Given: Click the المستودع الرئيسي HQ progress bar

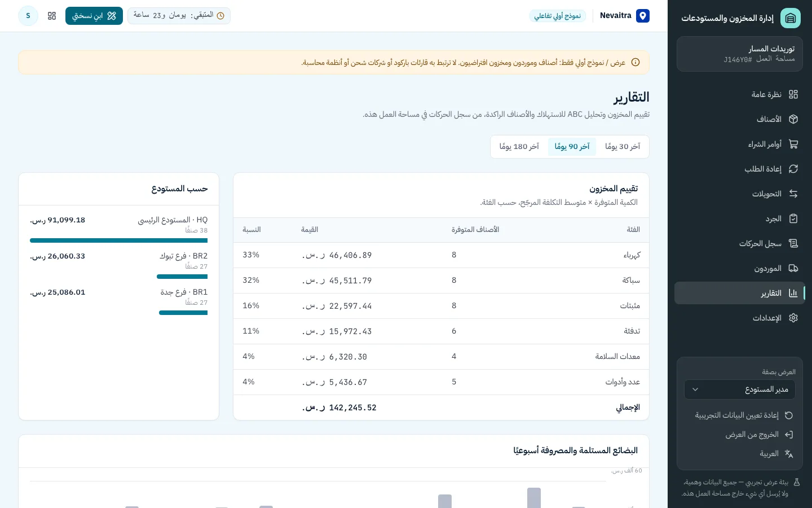Looking at the screenshot, I should coord(118,240).
